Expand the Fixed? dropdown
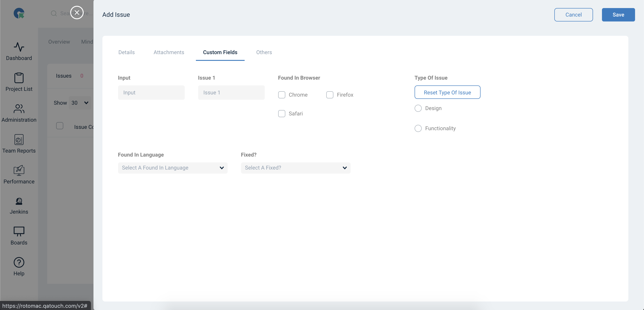The image size is (644, 310). 296,168
